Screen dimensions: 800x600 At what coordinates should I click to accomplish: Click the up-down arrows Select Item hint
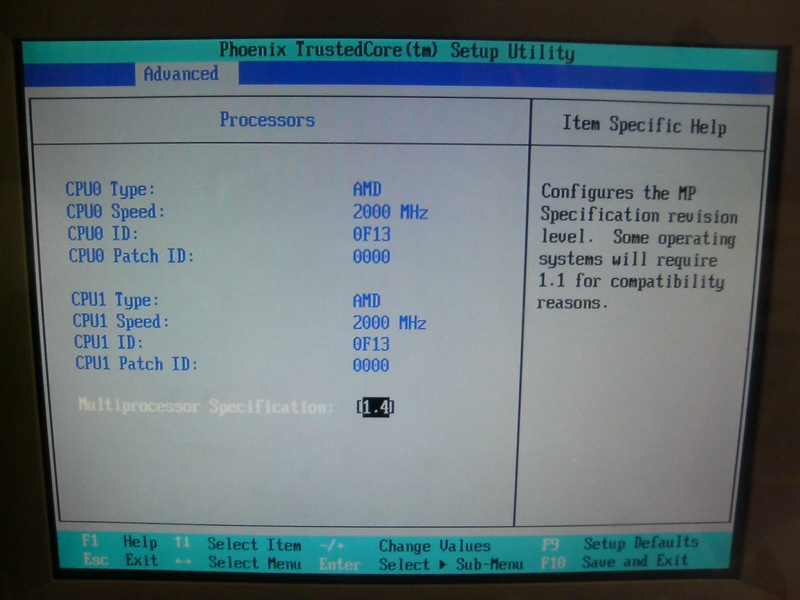[x=237, y=544]
